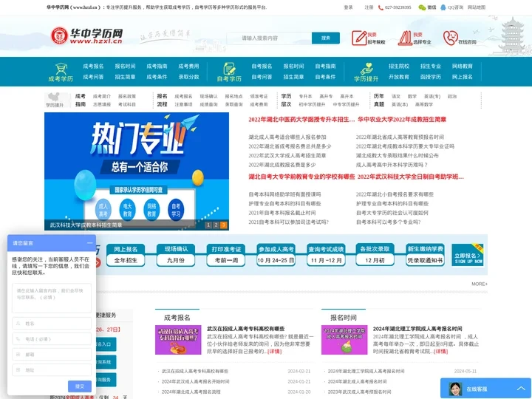The width and height of the screenshot is (532, 399).
Task: Open list item 2024年武汉成人高考报名开始时间
Action: click(195, 381)
